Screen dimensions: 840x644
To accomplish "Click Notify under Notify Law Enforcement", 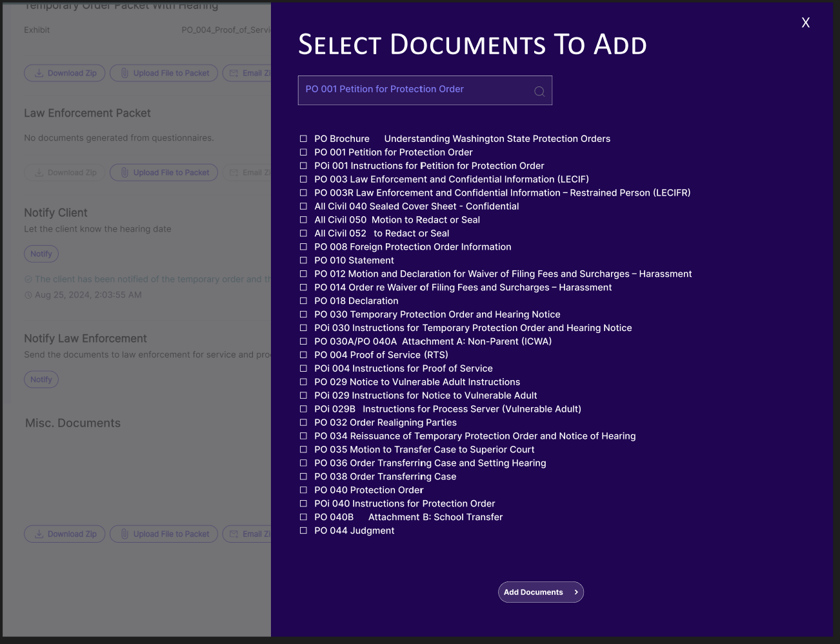I will 41,379.
